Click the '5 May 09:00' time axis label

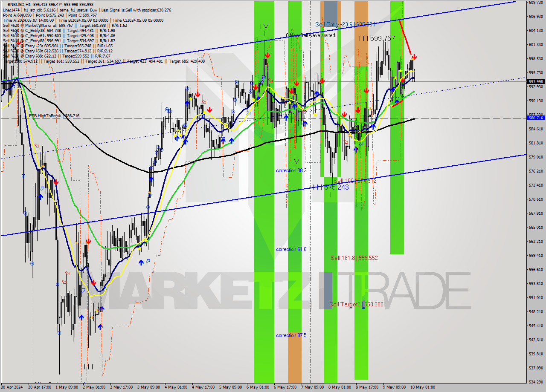click(x=230, y=387)
